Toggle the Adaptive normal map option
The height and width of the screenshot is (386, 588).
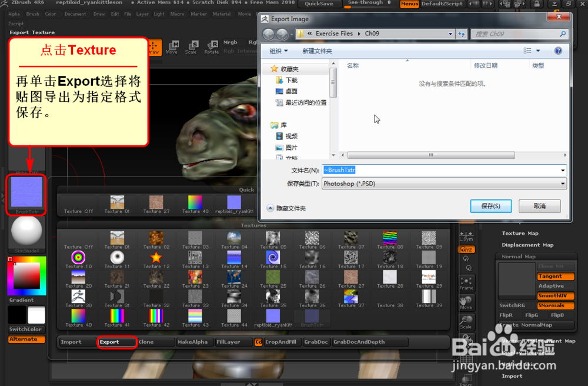click(x=556, y=286)
